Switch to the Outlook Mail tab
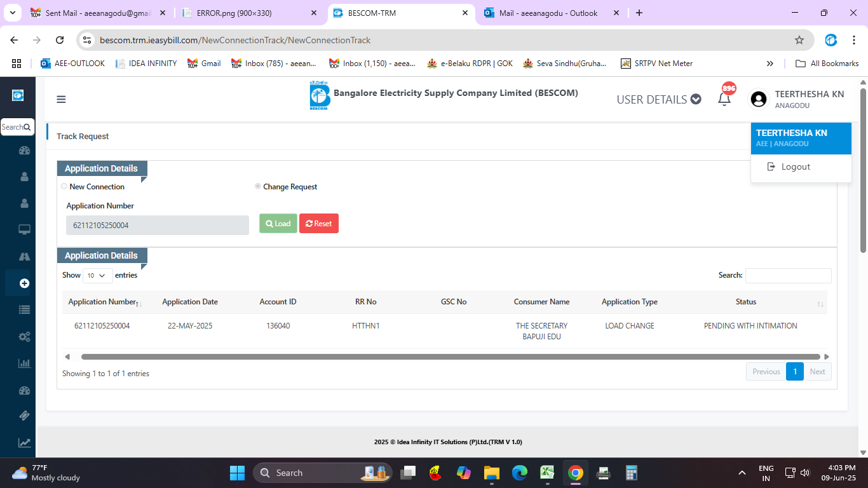868x488 pixels. pos(552,13)
